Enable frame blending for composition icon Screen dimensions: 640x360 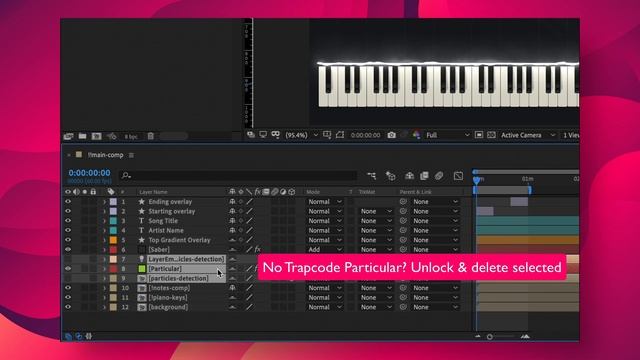424,176
